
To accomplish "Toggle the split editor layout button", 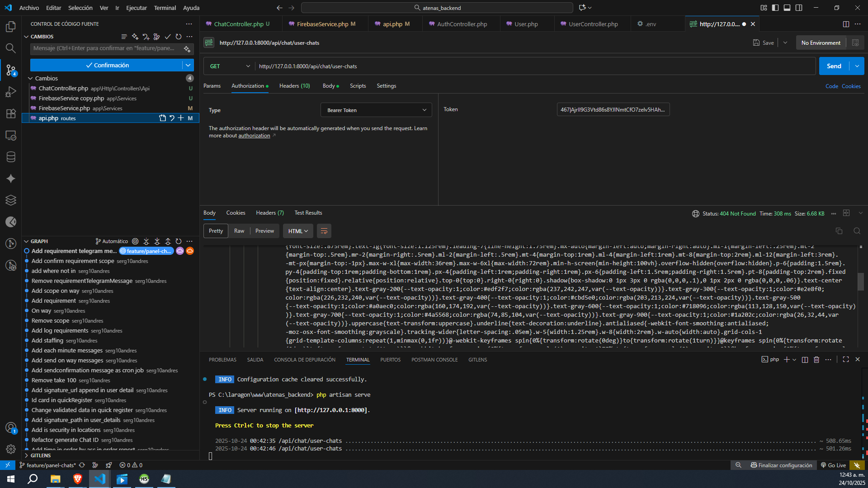I will click(846, 24).
